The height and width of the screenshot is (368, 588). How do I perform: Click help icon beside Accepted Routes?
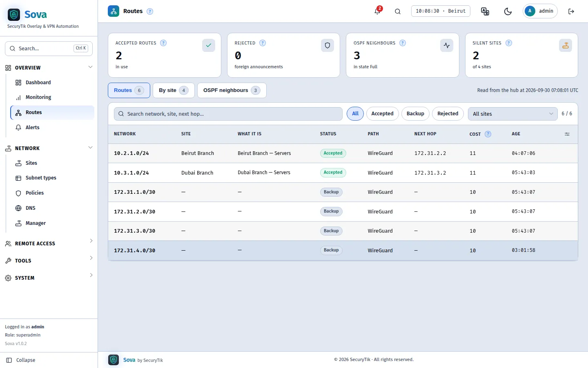(x=163, y=43)
